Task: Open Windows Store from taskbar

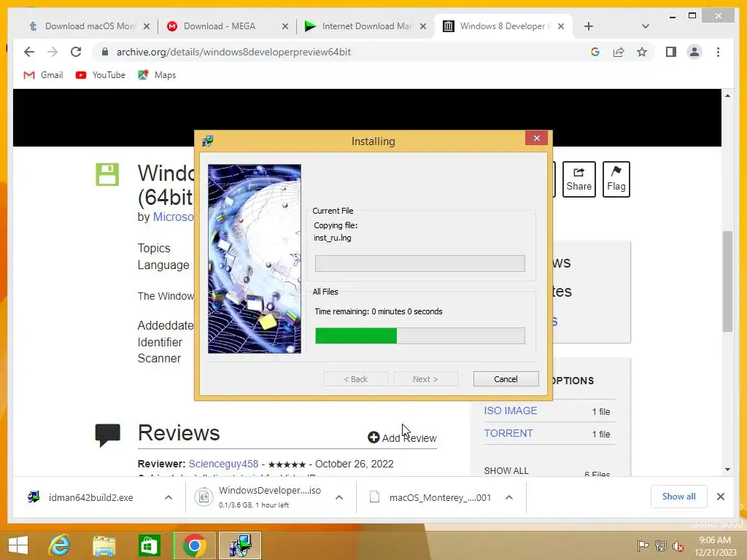Action: coord(149,545)
